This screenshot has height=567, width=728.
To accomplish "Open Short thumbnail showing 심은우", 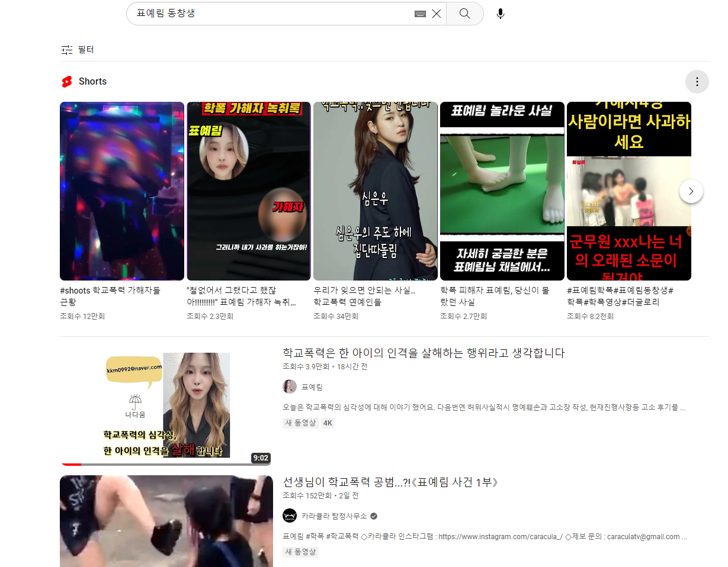I will pos(376,191).
